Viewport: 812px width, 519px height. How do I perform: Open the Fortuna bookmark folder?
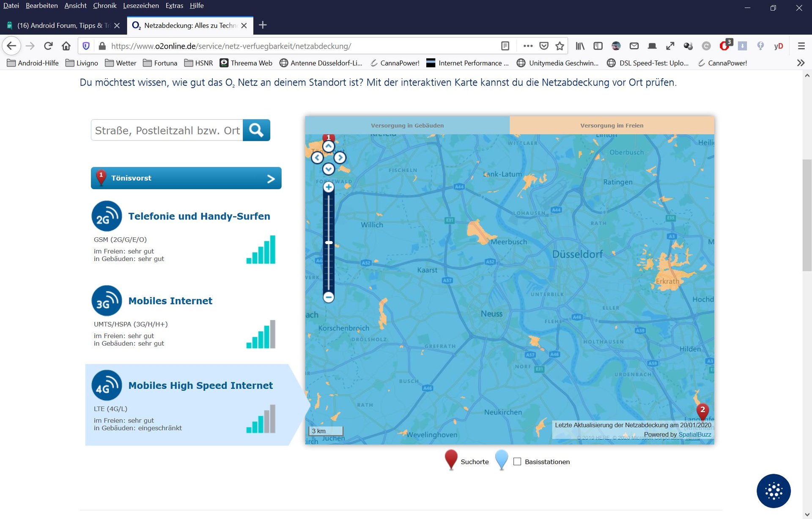[160, 63]
